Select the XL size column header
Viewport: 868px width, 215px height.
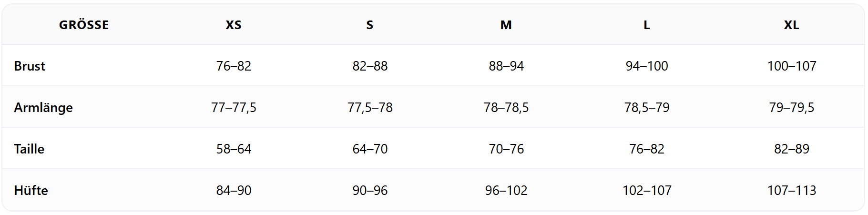[x=792, y=25]
